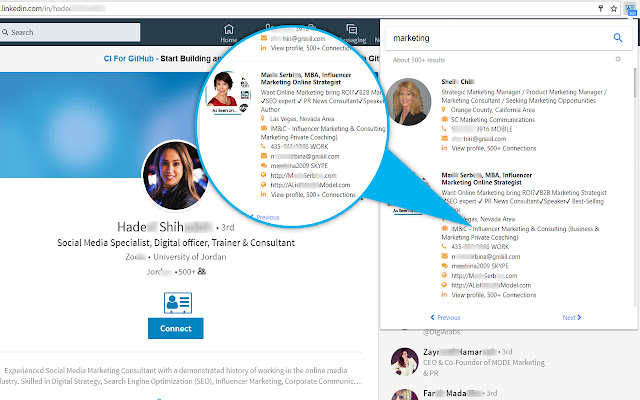Screen dimensions: 640x400
Task: Go to Previous results page
Action: point(445,318)
